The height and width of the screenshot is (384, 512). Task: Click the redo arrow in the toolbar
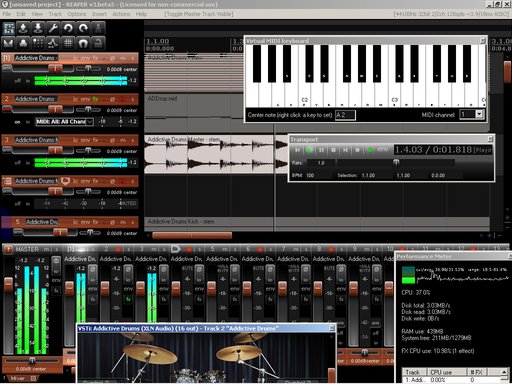pos(83,28)
